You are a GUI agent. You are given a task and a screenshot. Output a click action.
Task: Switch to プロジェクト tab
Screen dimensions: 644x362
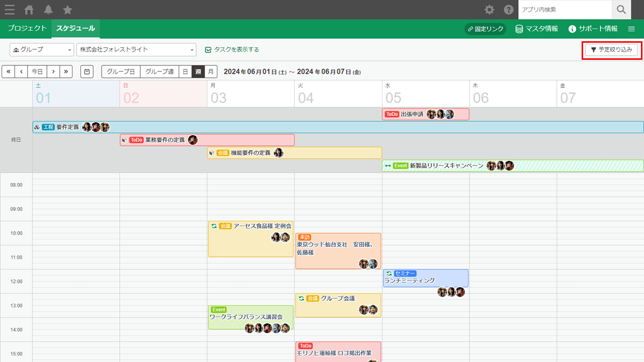[27, 29]
